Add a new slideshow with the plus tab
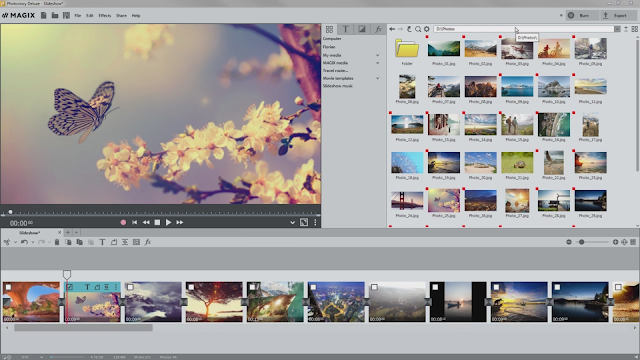 pos(68,233)
